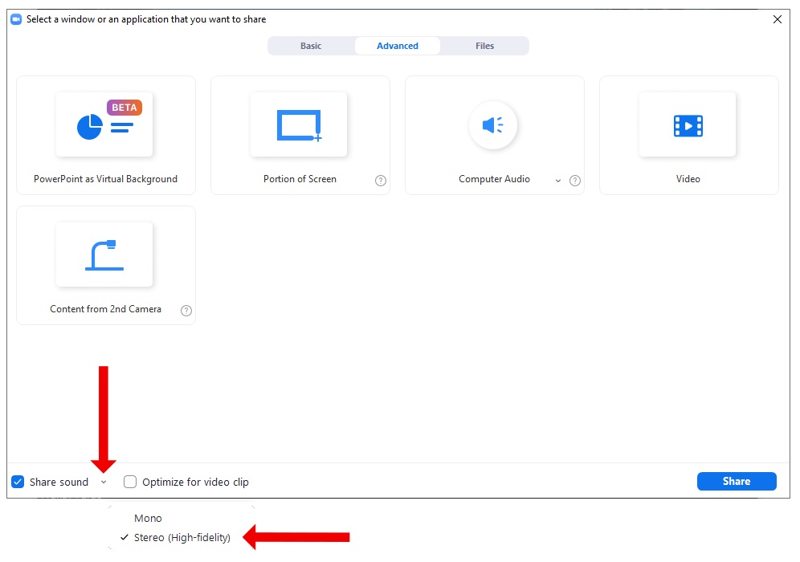Screen dimensions: 800x562
Task: Expand the Share sound dropdown arrow
Action: (104, 482)
